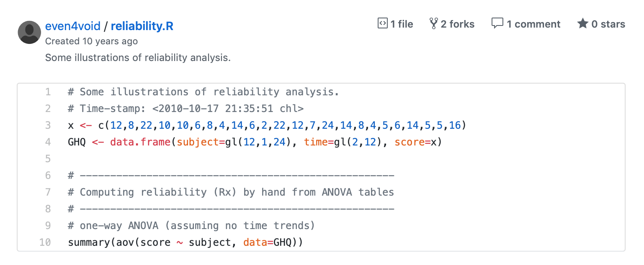This screenshot has width=644, height=265.
Task: Click the "1 file" count label
Action: coord(402,24)
